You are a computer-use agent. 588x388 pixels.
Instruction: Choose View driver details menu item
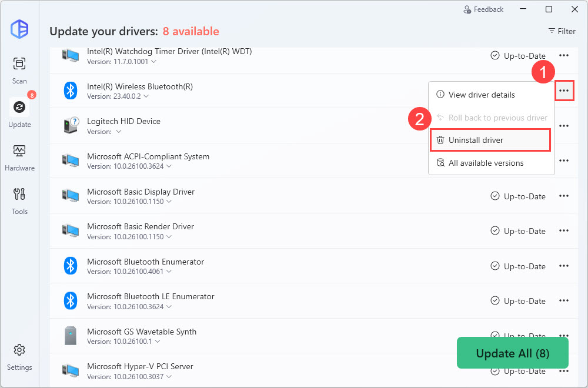pos(481,95)
